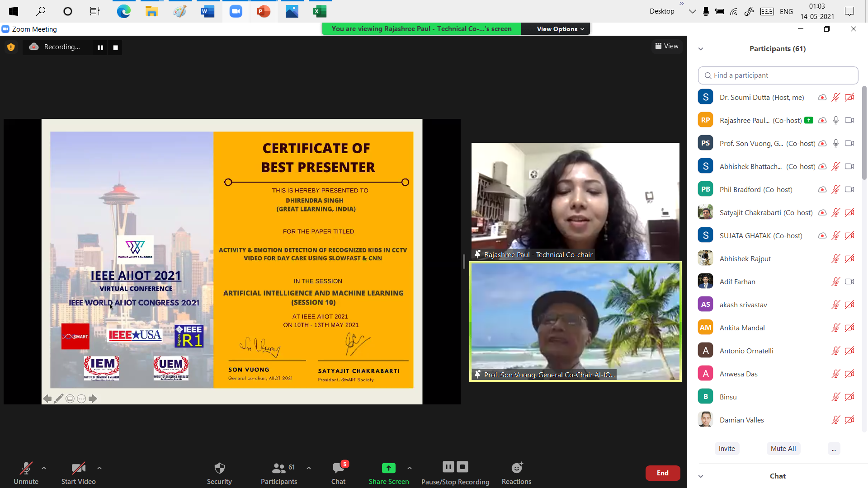The height and width of the screenshot is (488, 868).
Task: Click Rajashree Paul's green screen-sharing badge
Action: pos(809,121)
